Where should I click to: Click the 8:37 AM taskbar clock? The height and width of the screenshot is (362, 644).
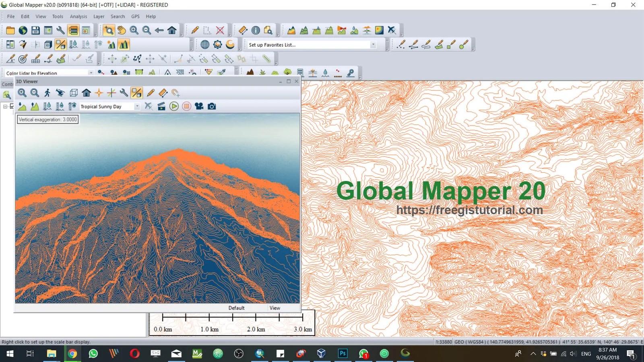click(x=608, y=350)
